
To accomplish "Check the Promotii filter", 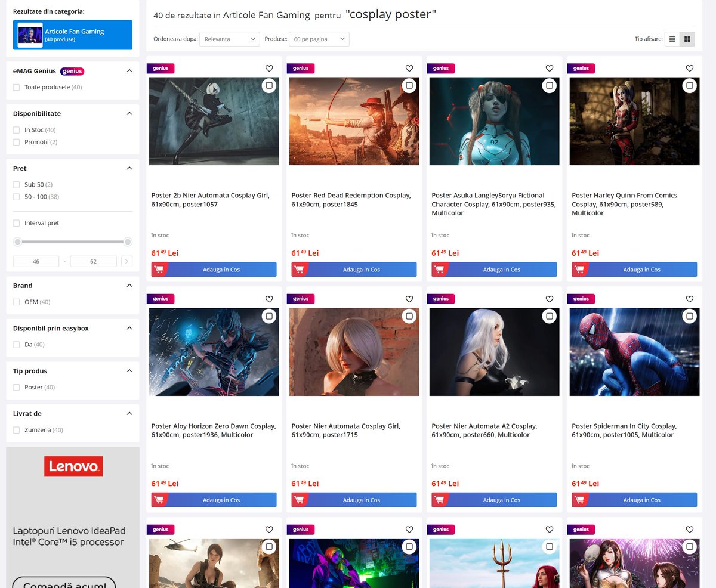I will pyautogui.click(x=17, y=142).
